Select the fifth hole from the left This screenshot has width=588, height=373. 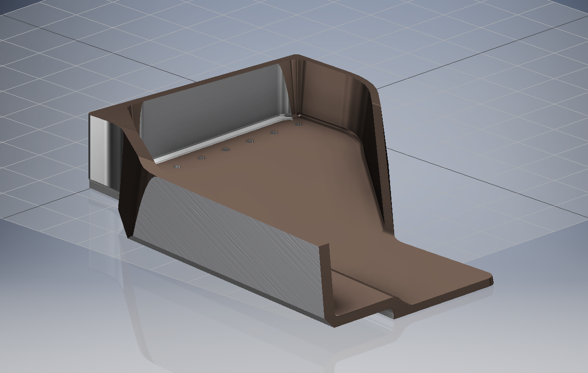point(274,133)
